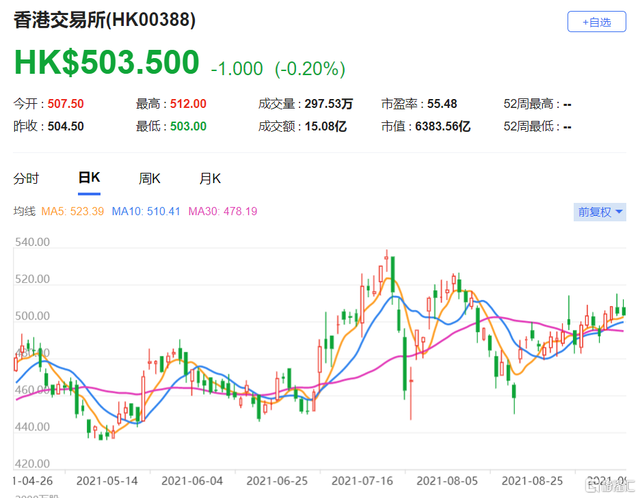Click the 500.00 y-axis label
The height and width of the screenshot is (498, 640).
32,316
